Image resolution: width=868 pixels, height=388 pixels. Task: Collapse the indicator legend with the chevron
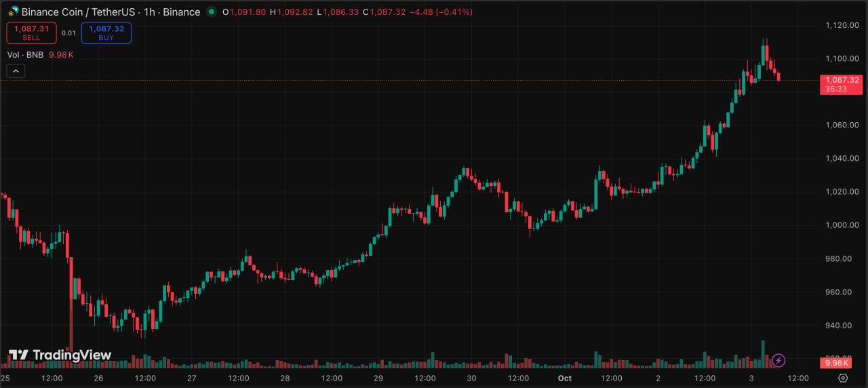click(x=16, y=71)
